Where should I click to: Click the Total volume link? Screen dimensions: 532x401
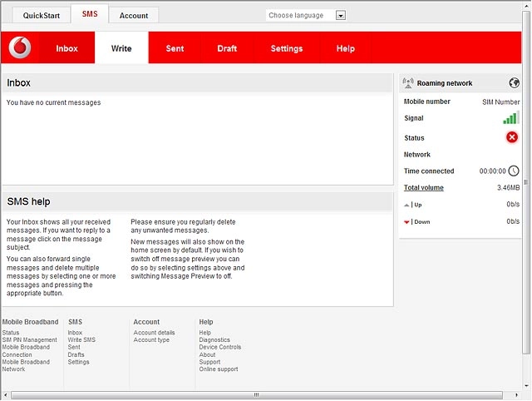pyautogui.click(x=423, y=187)
